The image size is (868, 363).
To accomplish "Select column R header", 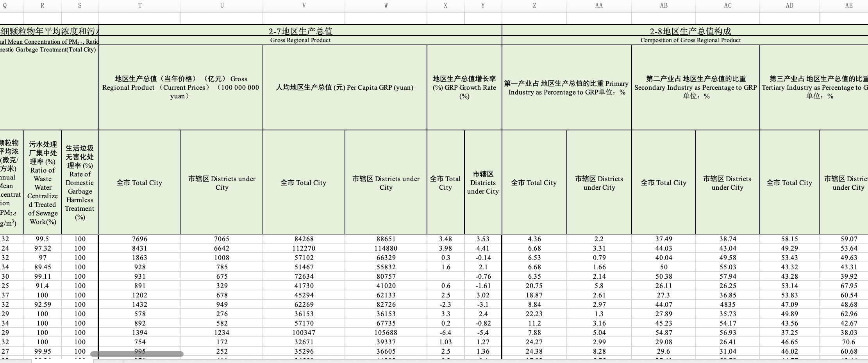I will [43, 5].
